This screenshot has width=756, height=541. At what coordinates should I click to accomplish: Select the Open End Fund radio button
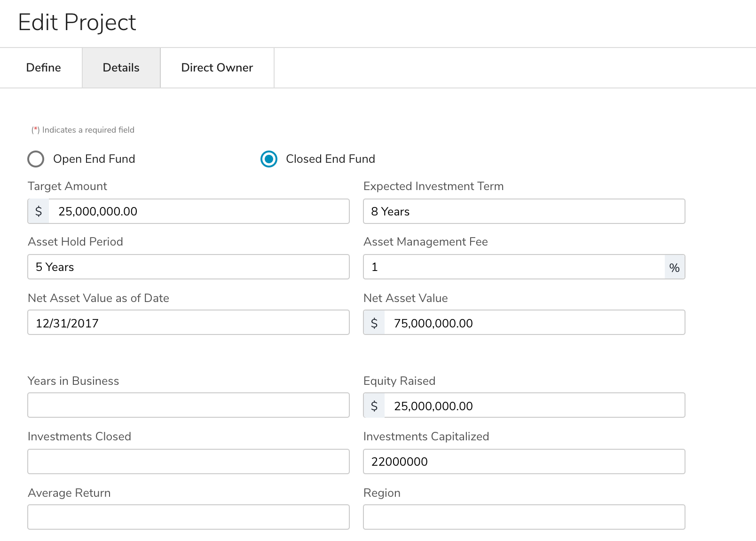36,159
